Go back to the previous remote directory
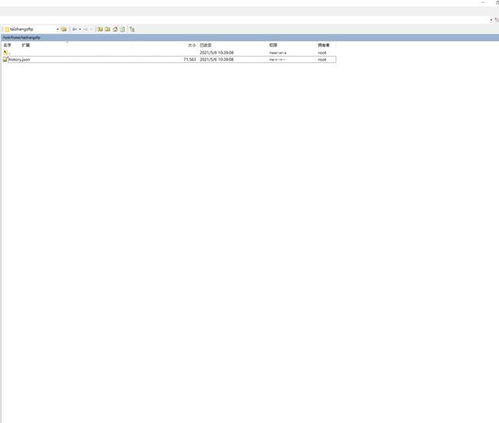Image resolution: width=499 pixels, height=423 pixels. (75, 29)
